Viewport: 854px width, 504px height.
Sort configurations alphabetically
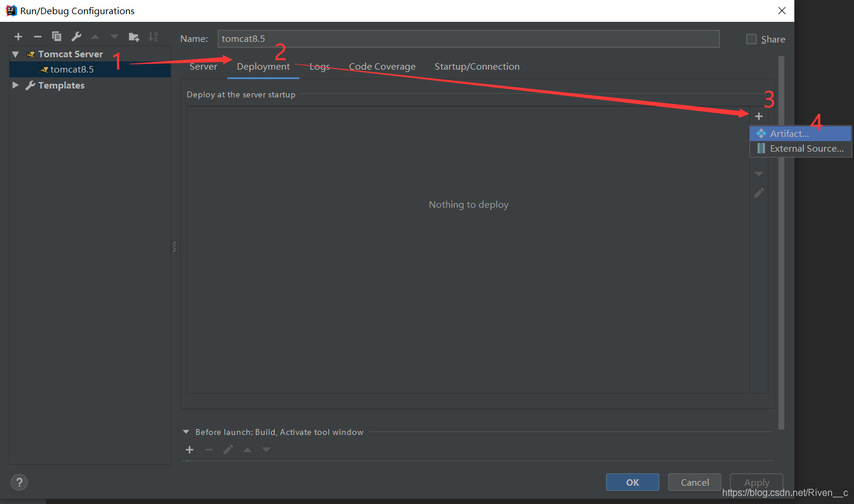tap(153, 37)
